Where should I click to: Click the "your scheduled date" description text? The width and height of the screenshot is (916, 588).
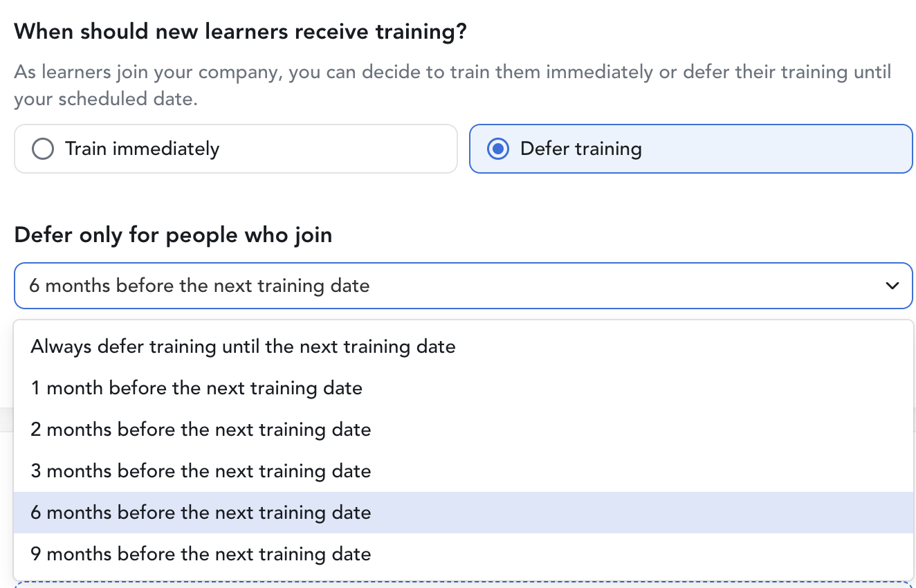105,99
